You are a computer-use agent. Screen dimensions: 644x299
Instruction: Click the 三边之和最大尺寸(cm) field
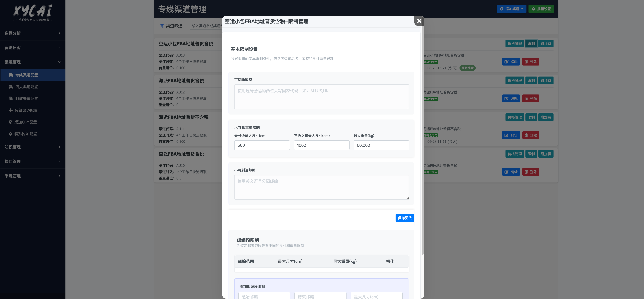(x=321, y=145)
